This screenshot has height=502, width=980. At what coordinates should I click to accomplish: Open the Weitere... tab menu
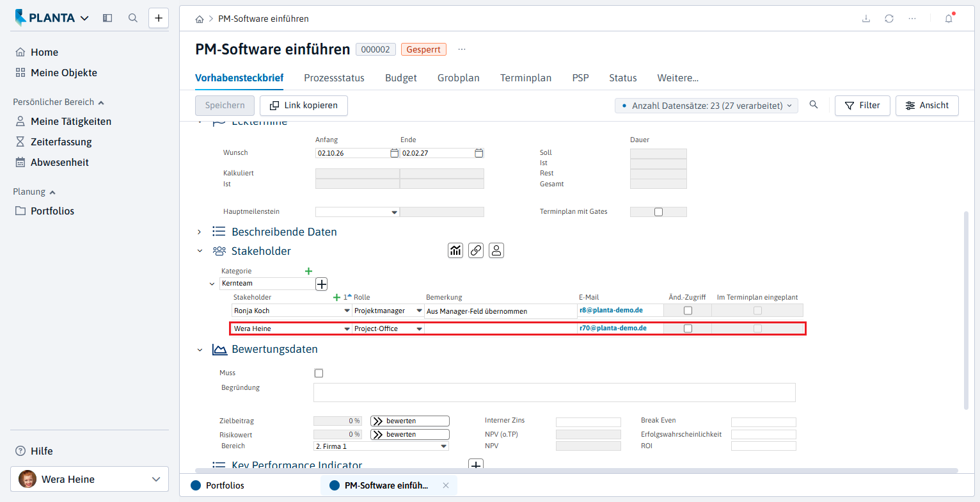[x=678, y=78]
